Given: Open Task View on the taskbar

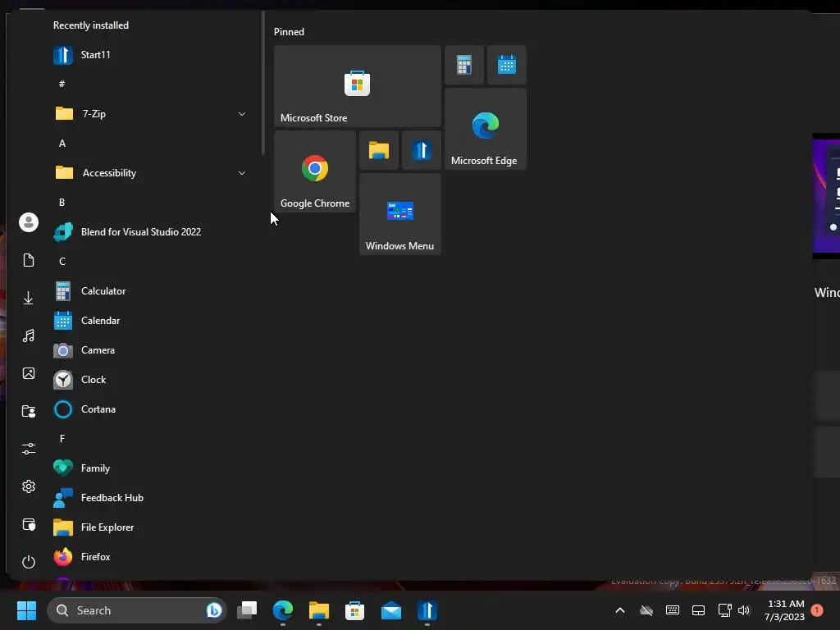Looking at the screenshot, I should (x=247, y=610).
